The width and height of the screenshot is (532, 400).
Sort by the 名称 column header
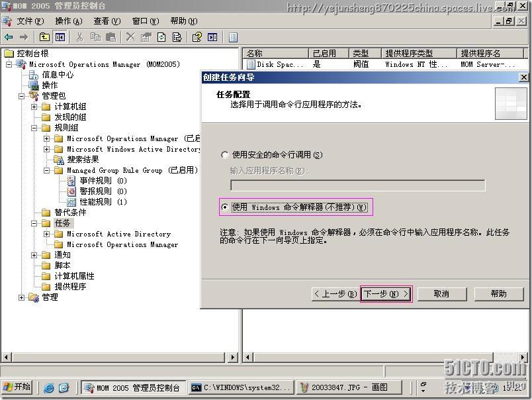tap(275, 53)
